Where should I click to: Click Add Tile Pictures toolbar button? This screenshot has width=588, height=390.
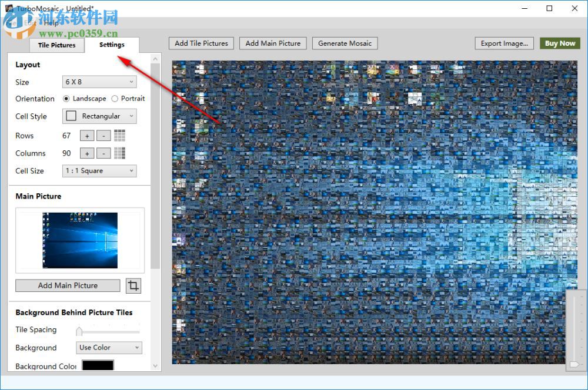pos(201,43)
